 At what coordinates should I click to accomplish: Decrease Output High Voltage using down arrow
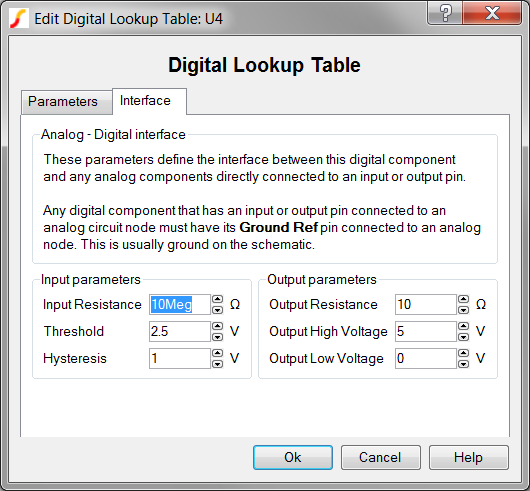coord(463,337)
